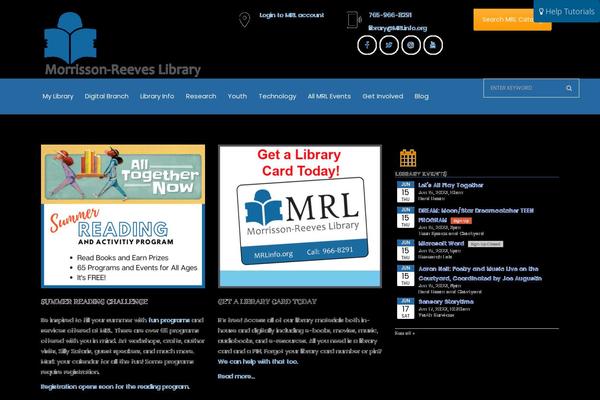Open the Get a Library Card image
Screen dimensions: 600x400
click(300, 216)
